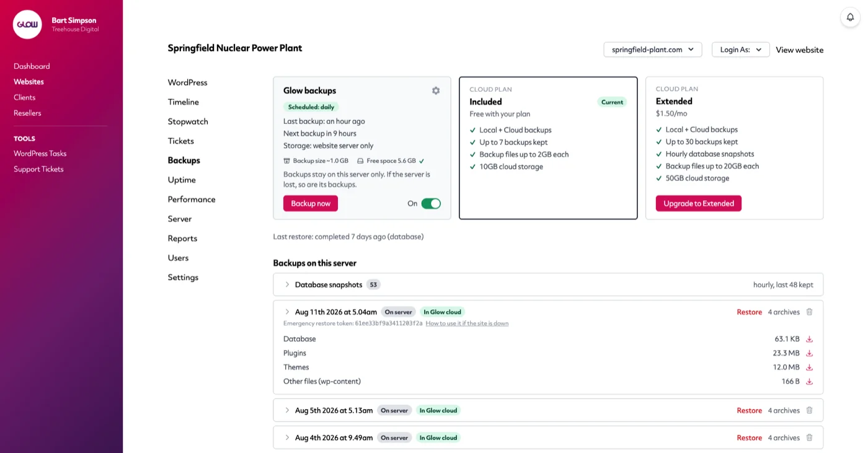Select the Backups section
This screenshot has width=868, height=453.
(x=184, y=161)
